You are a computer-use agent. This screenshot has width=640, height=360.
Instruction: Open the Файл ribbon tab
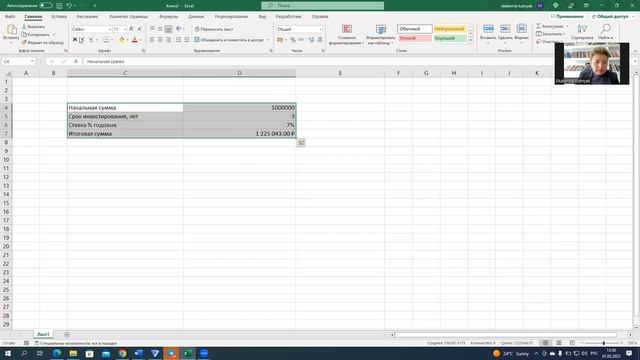tap(10, 17)
